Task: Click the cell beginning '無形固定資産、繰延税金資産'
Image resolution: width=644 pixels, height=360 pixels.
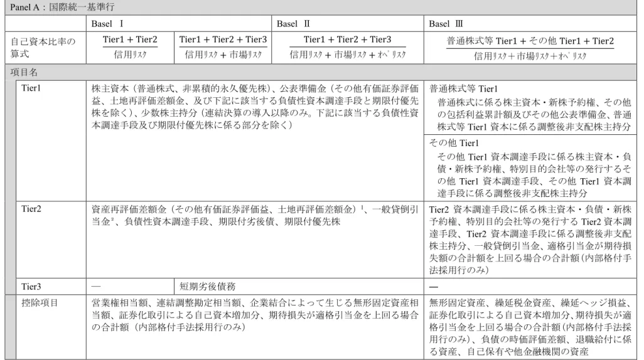Action: click(530, 327)
